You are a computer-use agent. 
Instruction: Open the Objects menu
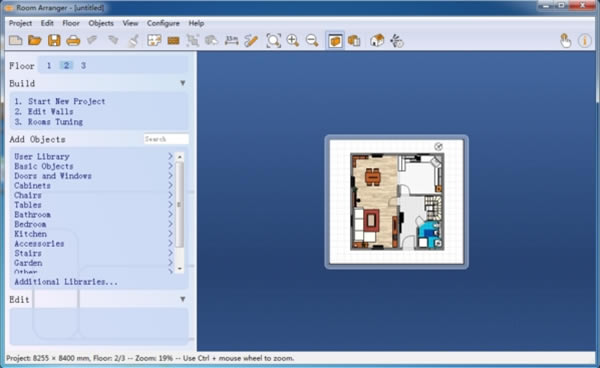click(x=101, y=23)
